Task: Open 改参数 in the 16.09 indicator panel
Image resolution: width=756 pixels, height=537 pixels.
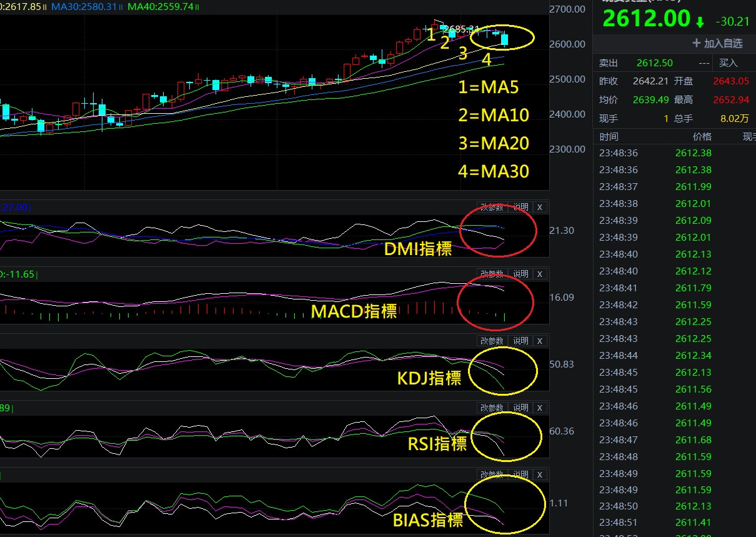Action: [492, 274]
